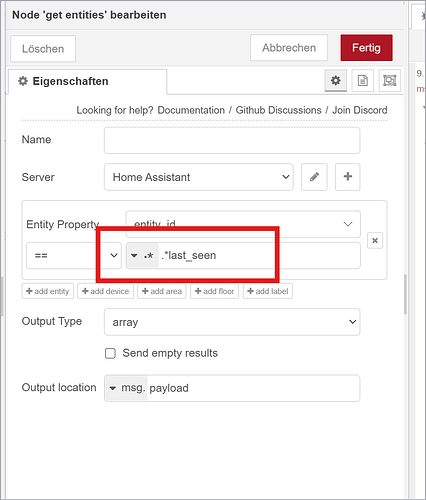Open == comparator dropdown
The image size is (426, 500).
click(74, 256)
